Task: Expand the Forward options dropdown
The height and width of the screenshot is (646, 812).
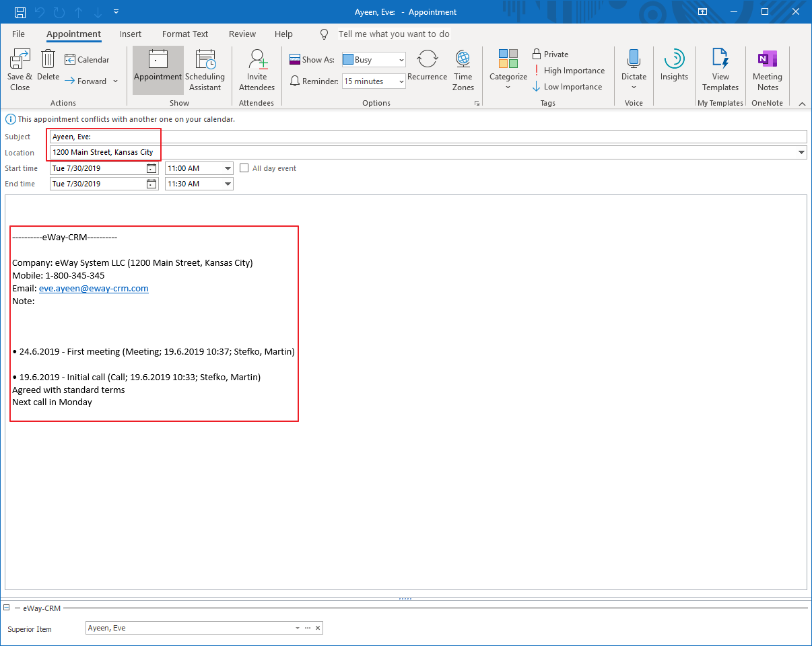Action: point(115,81)
